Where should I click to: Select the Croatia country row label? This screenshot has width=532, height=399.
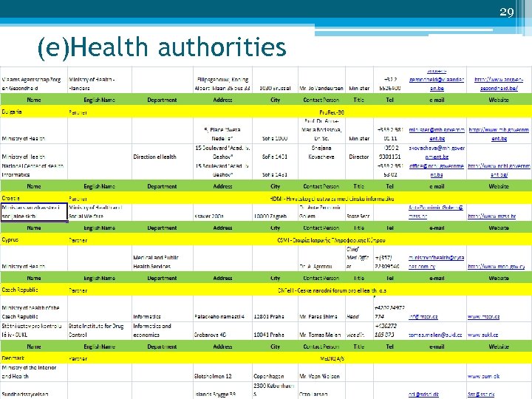click(11, 198)
